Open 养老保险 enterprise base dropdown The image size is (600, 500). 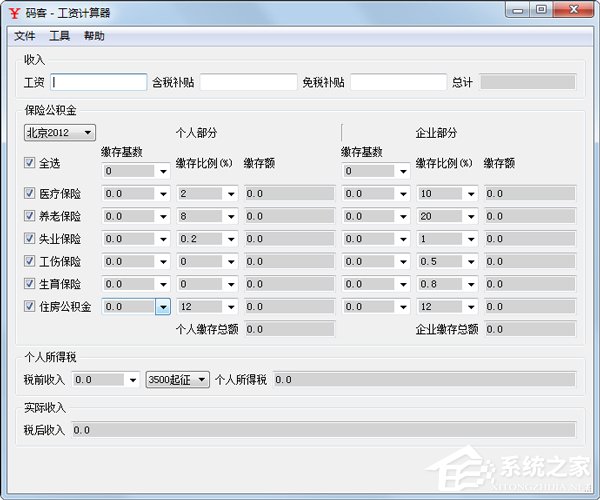click(x=403, y=216)
